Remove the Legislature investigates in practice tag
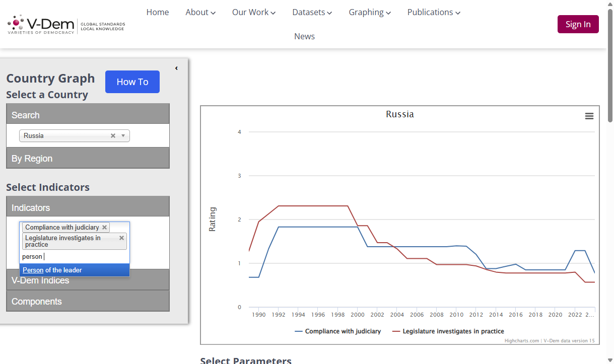This screenshot has width=614, height=364. (x=121, y=238)
